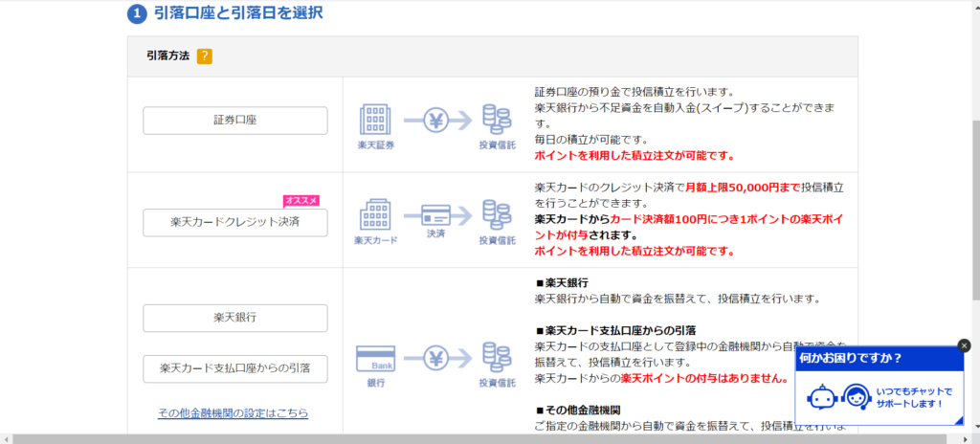Click the 引落口座と引落日を選択 heading
Image resolution: width=980 pixels, height=444 pixels.
tap(238, 12)
